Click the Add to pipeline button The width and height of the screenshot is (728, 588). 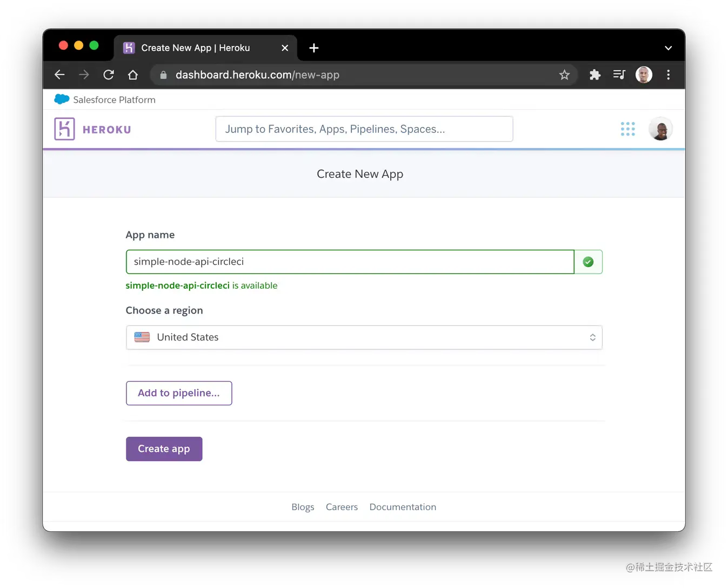179,393
